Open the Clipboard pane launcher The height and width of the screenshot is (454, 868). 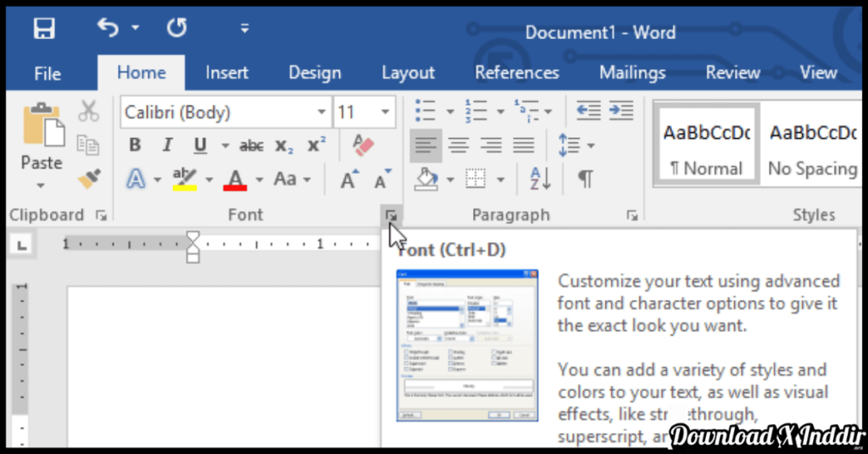pos(102,215)
